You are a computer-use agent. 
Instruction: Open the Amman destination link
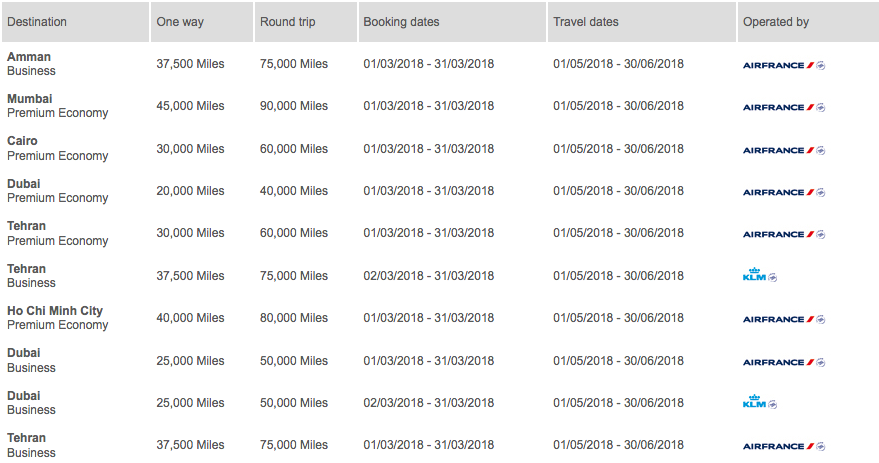pos(29,57)
